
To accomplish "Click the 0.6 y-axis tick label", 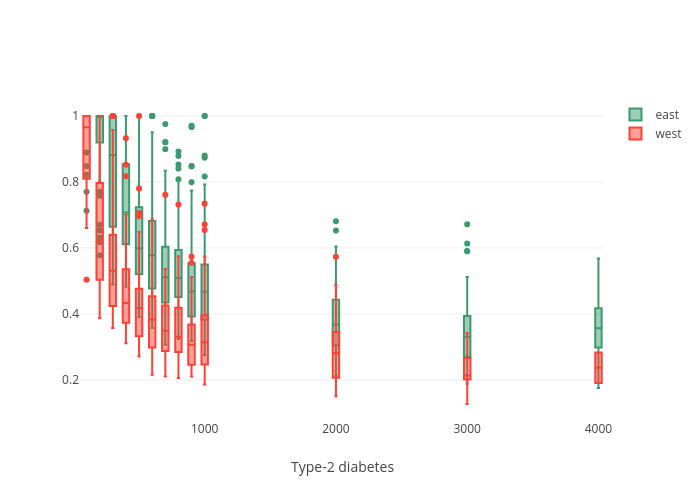I will point(69,247).
